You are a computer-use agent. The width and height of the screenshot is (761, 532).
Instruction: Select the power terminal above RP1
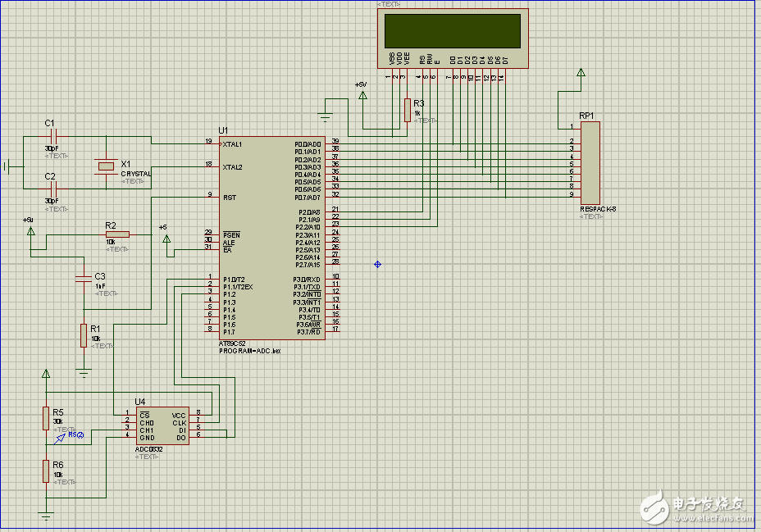[581, 74]
